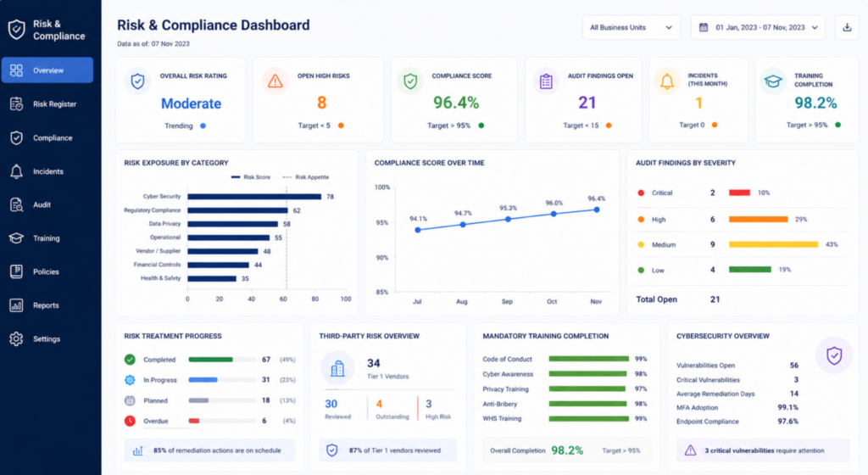Click the Risk Appetite legend entry
868x475 pixels.
(x=305, y=177)
